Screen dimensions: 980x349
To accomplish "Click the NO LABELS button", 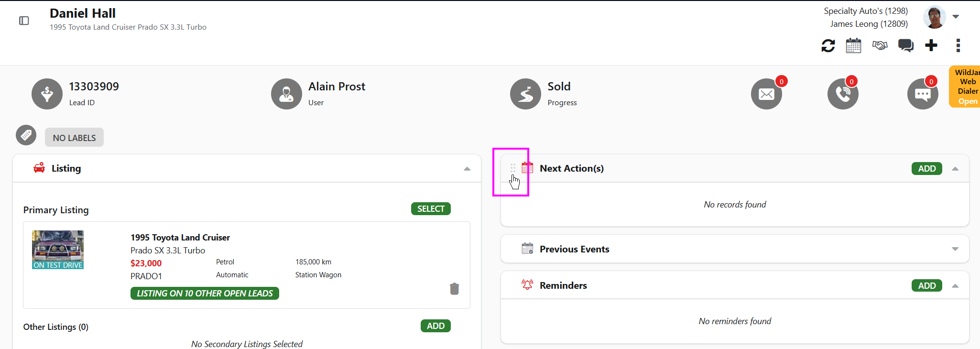I will point(74,137).
